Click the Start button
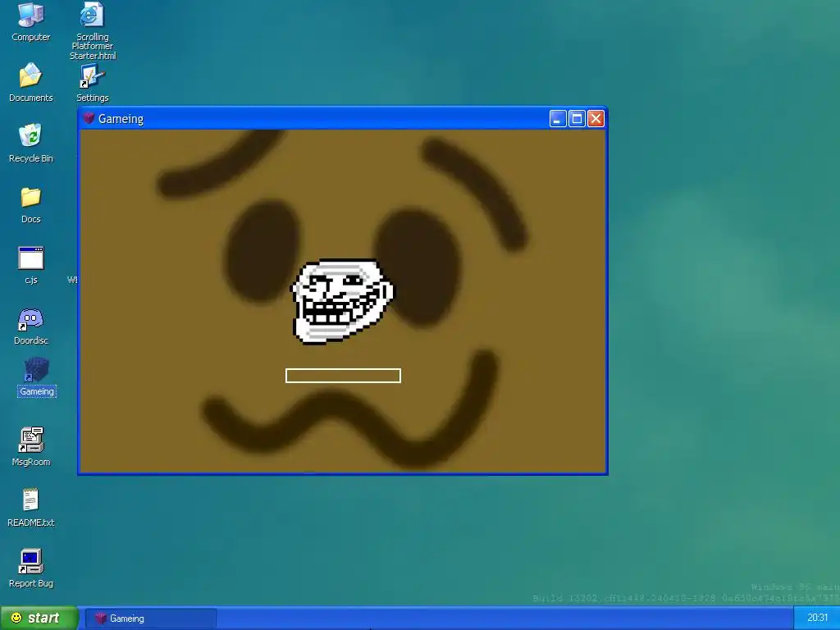 point(39,619)
